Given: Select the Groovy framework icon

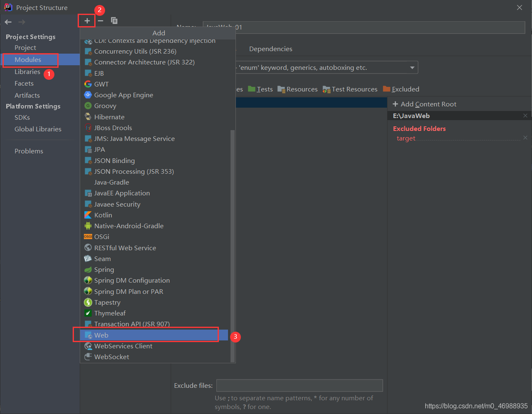Looking at the screenshot, I should click(88, 106).
